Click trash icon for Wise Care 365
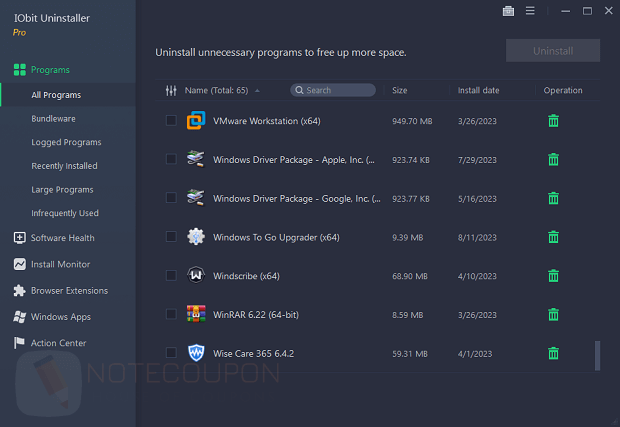620x427 pixels. click(x=554, y=353)
